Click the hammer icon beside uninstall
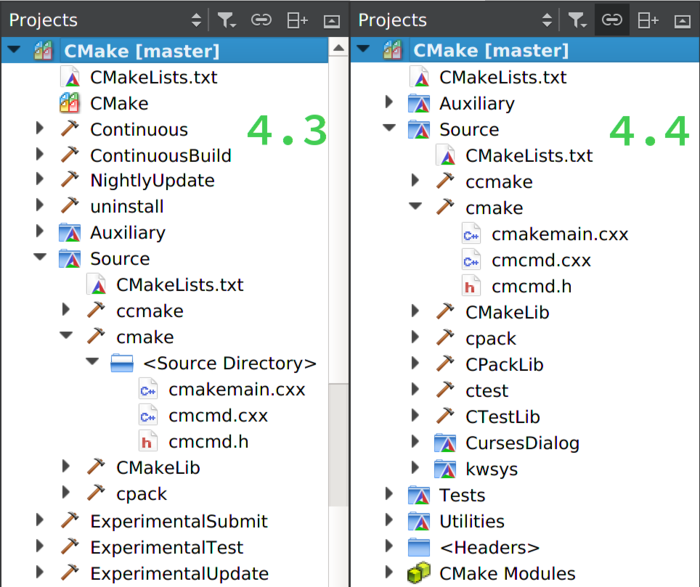700x587 pixels. pos(69,206)
